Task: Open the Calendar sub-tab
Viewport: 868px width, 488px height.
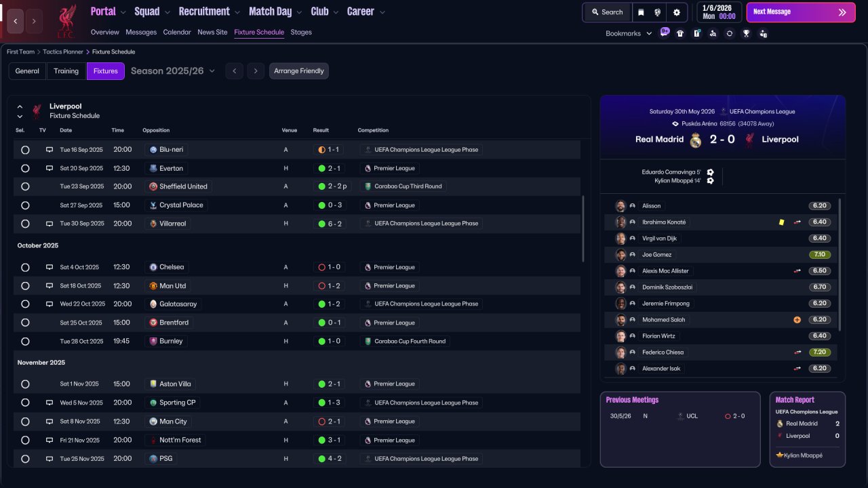Action: pyautogui.click(x=177, y=32)
